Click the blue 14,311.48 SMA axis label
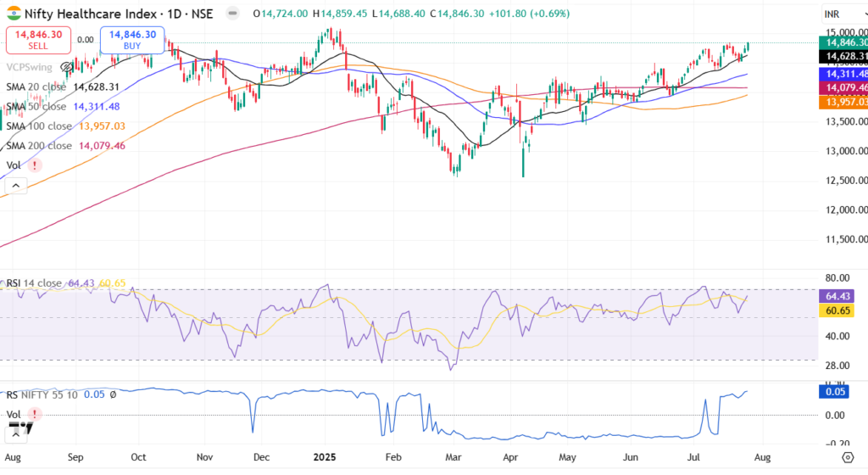Viewport: 868px width, 475px height. [843, 74]
